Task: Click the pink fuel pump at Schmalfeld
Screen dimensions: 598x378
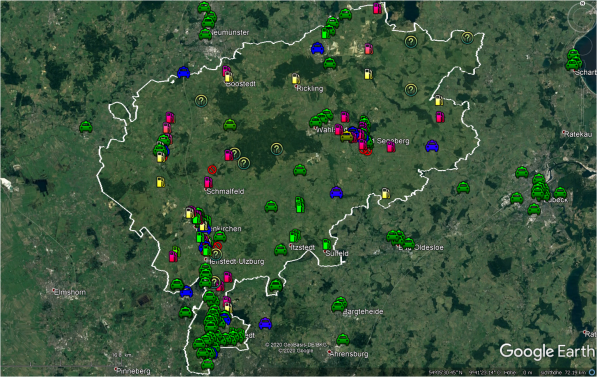Action: coord(208,182)
